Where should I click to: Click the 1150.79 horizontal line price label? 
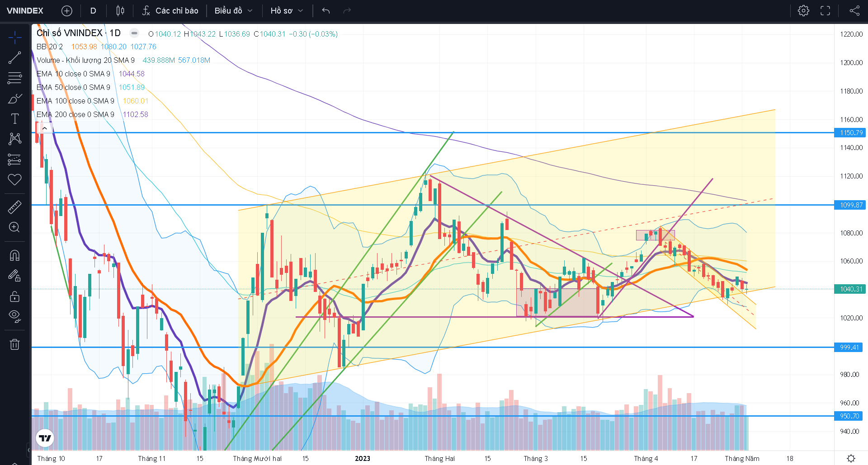850,132
